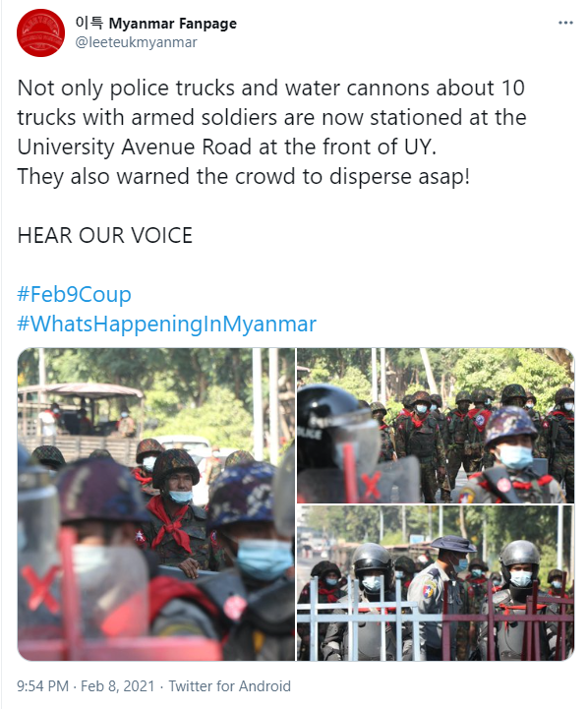Click the Feb 8, 2021 date
The width and height of the screenshot is (588, 709).
[118, 686]
